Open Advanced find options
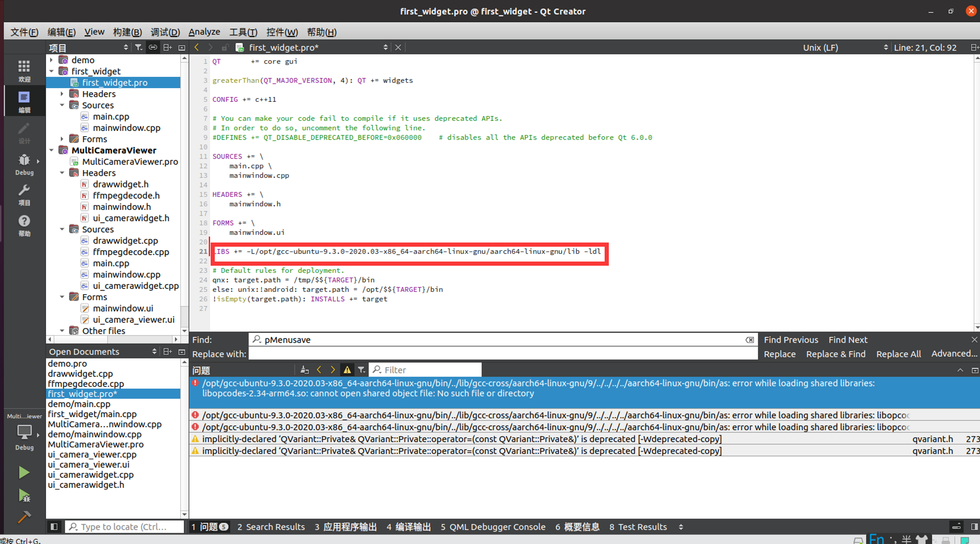The width and height of the screenshot is (980, 544). point(954,354)
